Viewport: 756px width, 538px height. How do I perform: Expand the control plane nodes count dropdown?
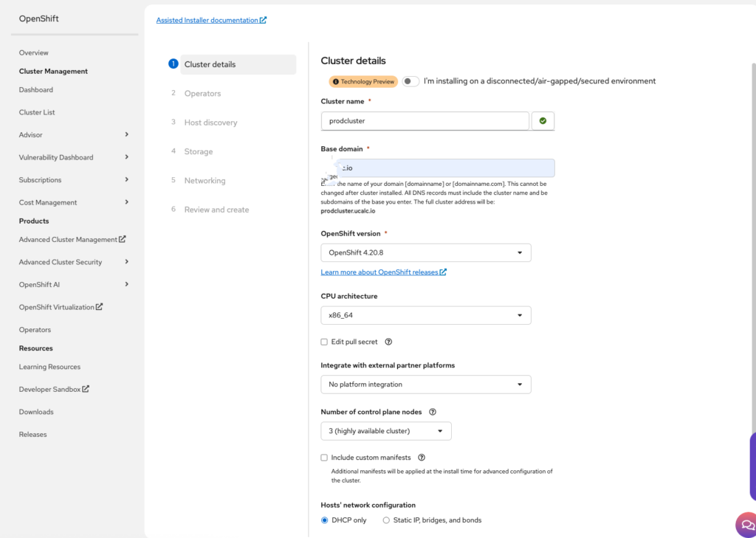click(x=385, y=431)
